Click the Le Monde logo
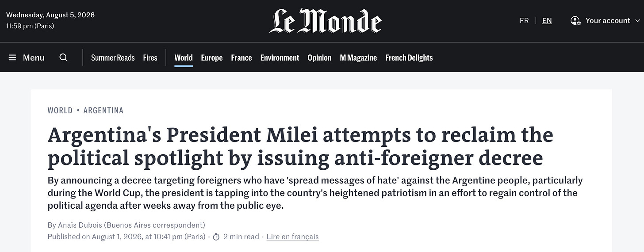 point(325,21)
